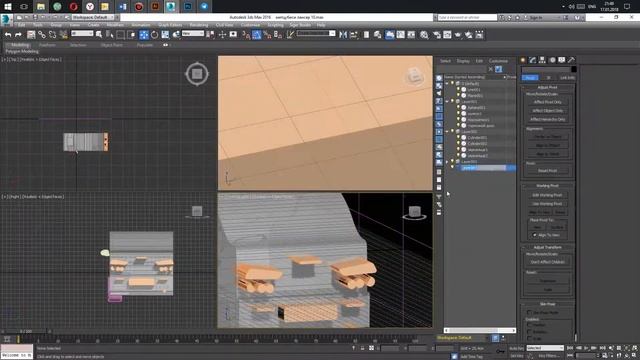
Task: Click the Render Production teapot icon
Action: click(458, 35)
